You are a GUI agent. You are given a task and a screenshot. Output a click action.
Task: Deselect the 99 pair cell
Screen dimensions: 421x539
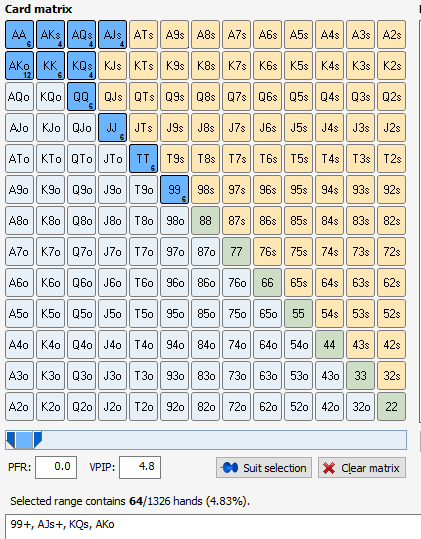175,190
